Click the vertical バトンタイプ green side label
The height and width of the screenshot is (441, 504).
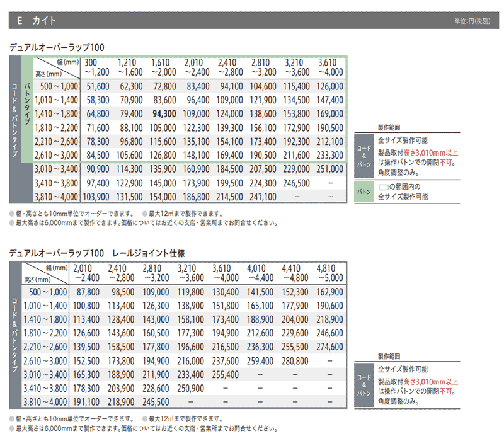[26, 108]
